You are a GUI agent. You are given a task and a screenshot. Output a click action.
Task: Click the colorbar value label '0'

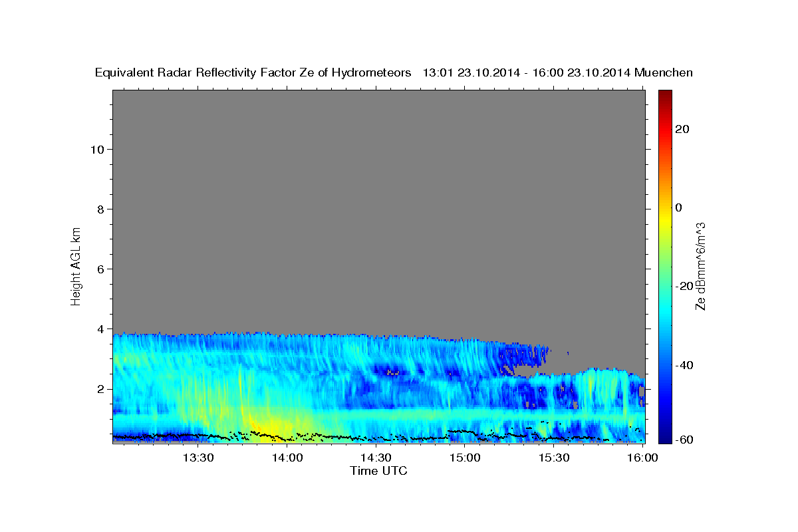[679, 207]
